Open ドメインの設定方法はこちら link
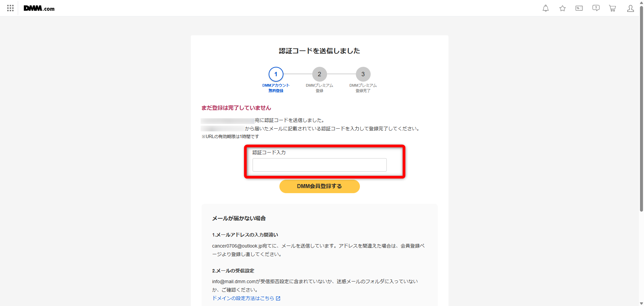The height and width of the screenshot is (306, 644). pyautogui.click(x=243, y=298)
